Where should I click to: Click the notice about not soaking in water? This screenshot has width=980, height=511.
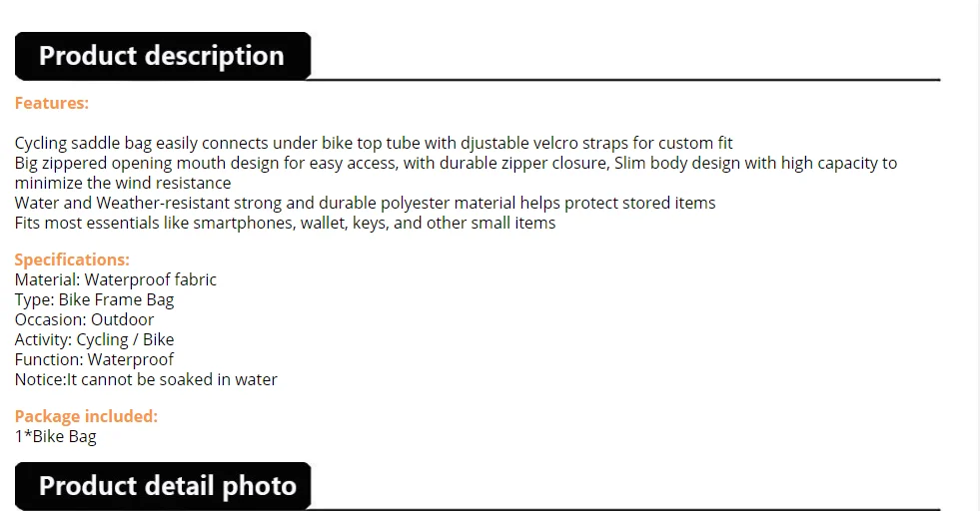(146, 379)
